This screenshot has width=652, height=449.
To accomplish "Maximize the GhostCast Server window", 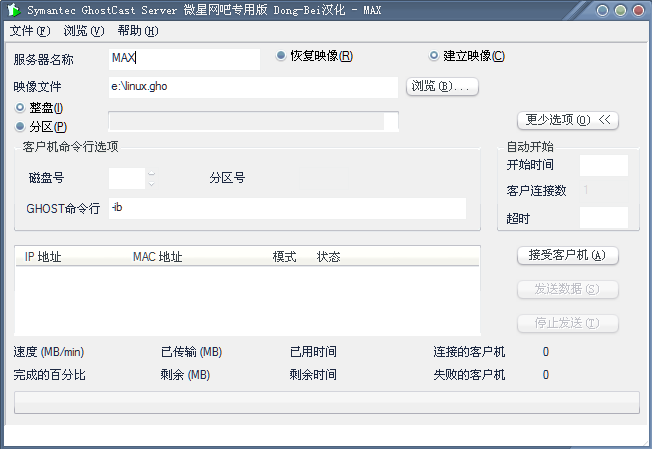I will click(x=620, y=10).
